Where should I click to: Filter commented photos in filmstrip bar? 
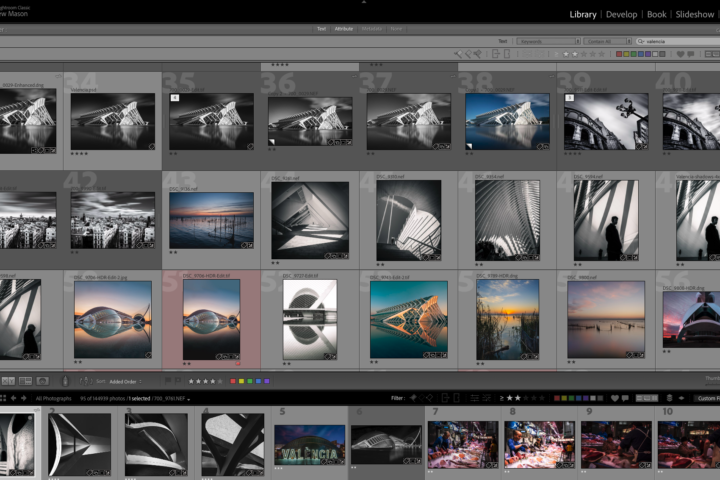(625, 398)
